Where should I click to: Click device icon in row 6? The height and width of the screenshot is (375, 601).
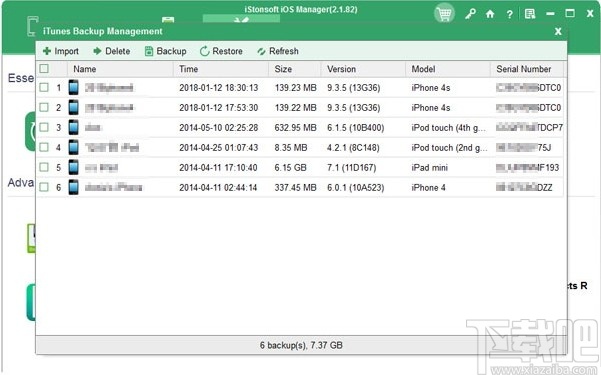click(x=74, y=187)
